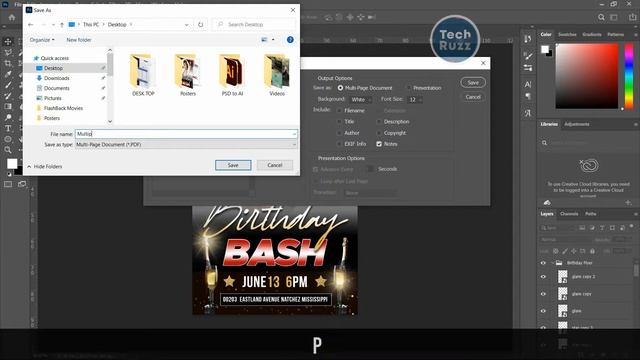Click Cancel in PDF Presentation dialog
640x360 pixels.
(473, 97)
